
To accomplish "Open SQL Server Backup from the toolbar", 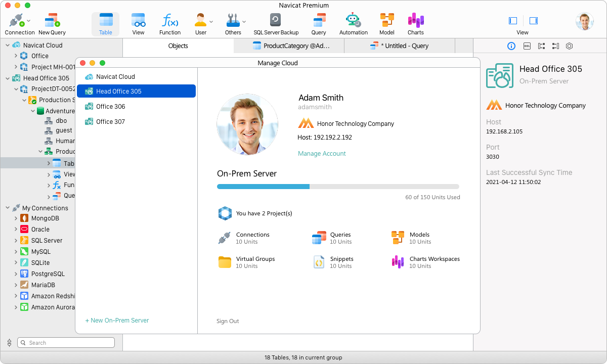I will (276, 20).
